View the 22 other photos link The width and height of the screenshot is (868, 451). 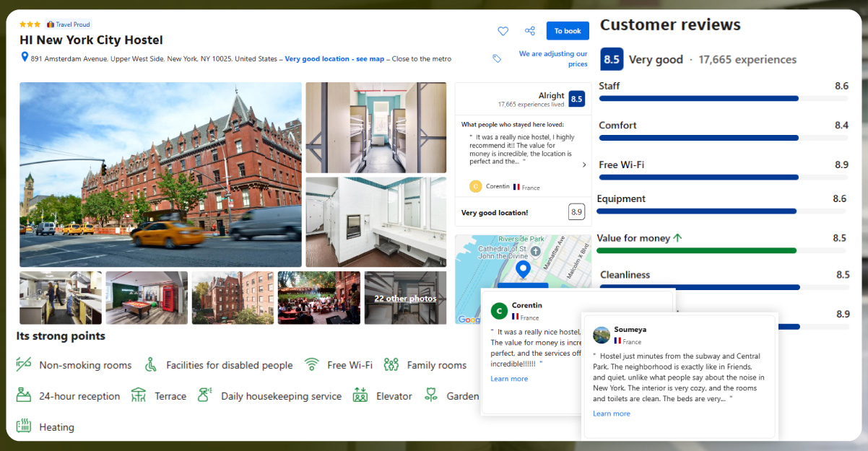tap(405, 297)
